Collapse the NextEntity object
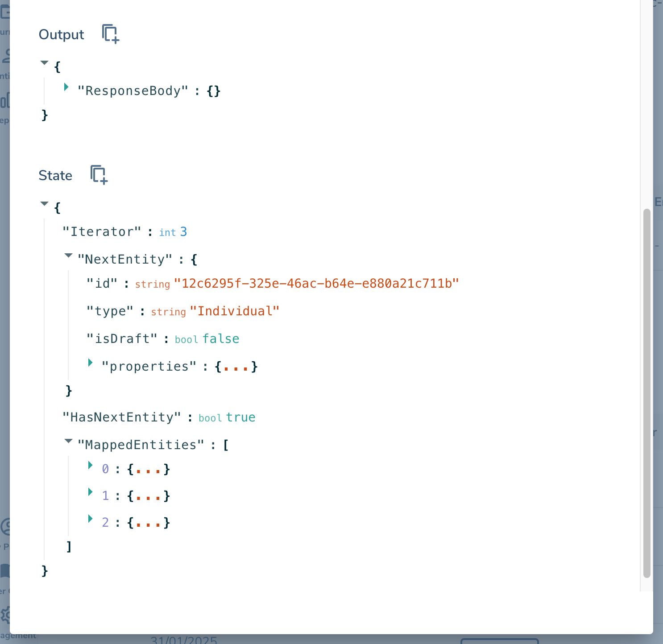The height and width of the screenshot is (644, 663). (68, 256)
